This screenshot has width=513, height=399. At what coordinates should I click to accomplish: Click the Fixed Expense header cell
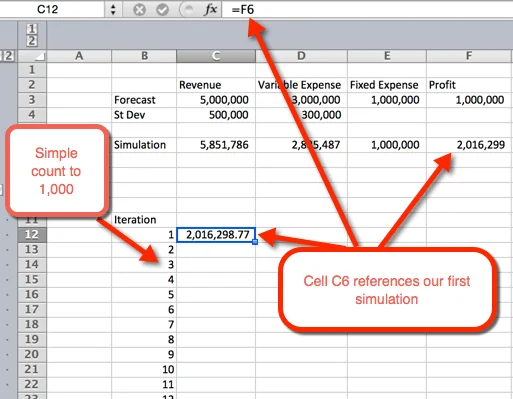tap(387, 85)
